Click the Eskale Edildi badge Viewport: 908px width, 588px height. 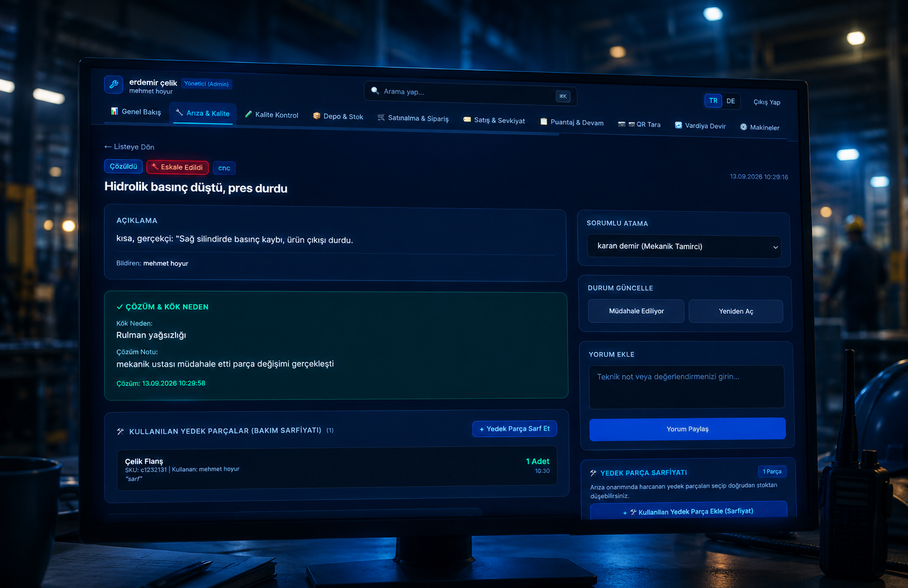tap(177, 167)
